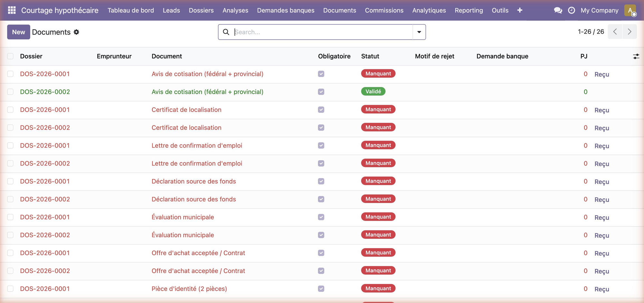The height and width of the screenshot is (303, 644).
Task: Expand the search options dropdown arrow
Action: click(x=419, y=32)
